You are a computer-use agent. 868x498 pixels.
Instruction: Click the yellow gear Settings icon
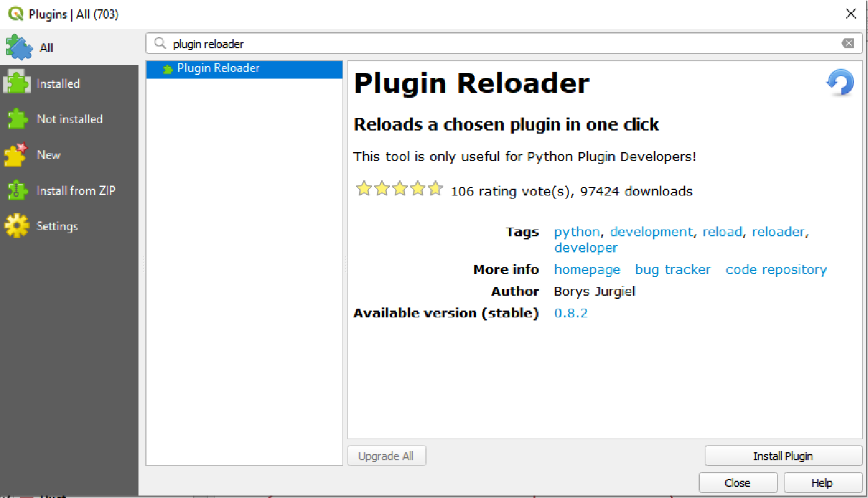17,226
